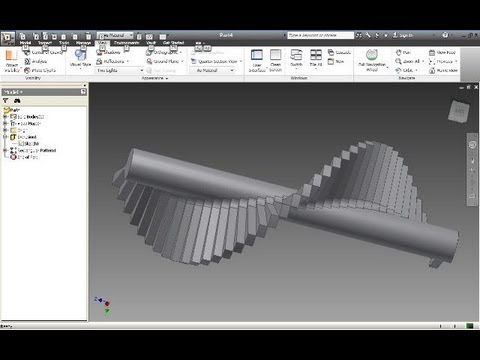Expand the View node in the browser
The image size is (480, 360).
pyautogui.click(x=5, y=123)
